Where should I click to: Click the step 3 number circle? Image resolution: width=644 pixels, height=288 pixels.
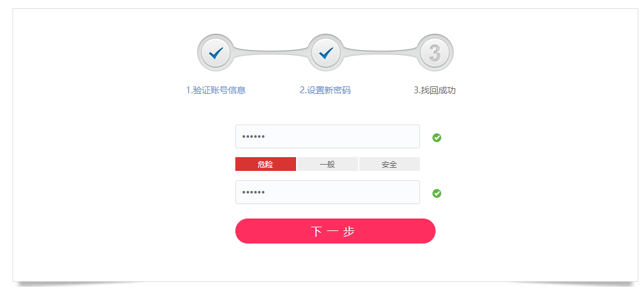point(435,53)
